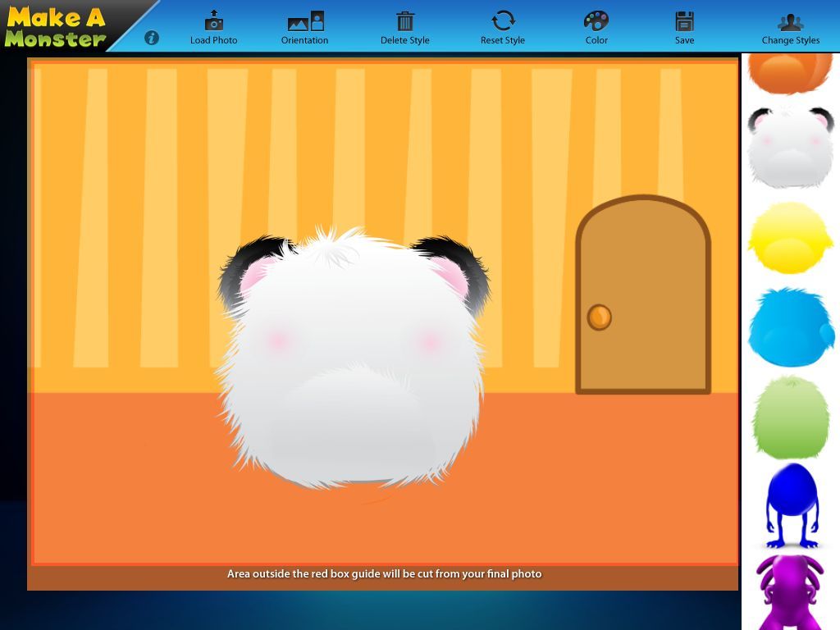Select the purple horned monster thumbnail
The width and height of the screenshot is (840, 630).
coord(790,592)
